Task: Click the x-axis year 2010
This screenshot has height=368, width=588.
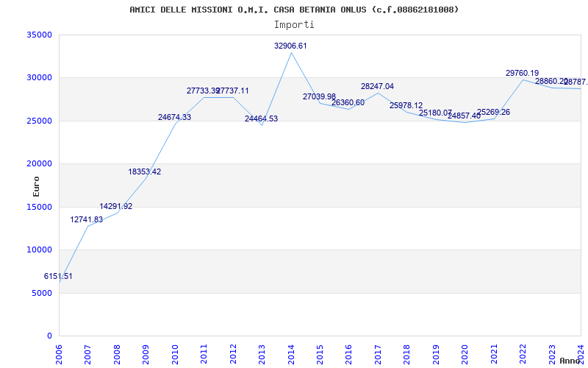Action: (x=175, y=354)
